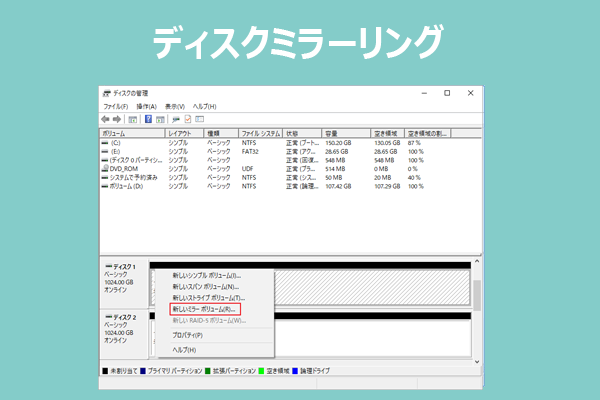Click the Forward arrow in the toolbar
The height and width of the screenshot is (400, 600).
117,119
